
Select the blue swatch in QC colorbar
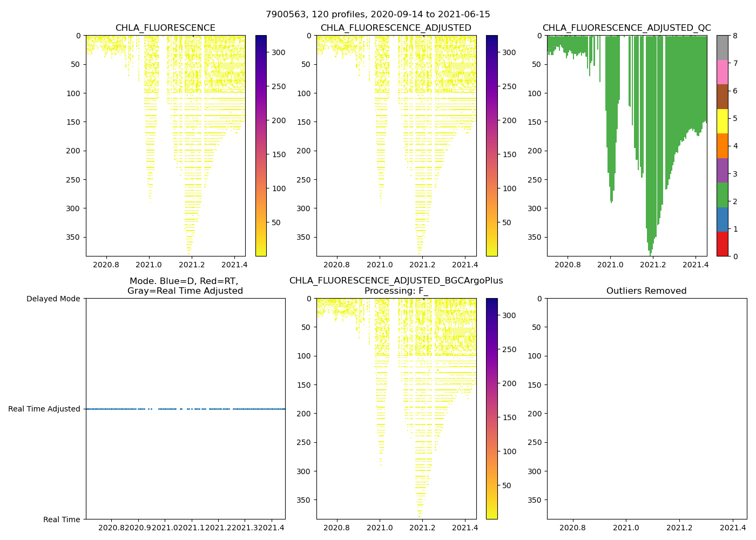[722, 219]
